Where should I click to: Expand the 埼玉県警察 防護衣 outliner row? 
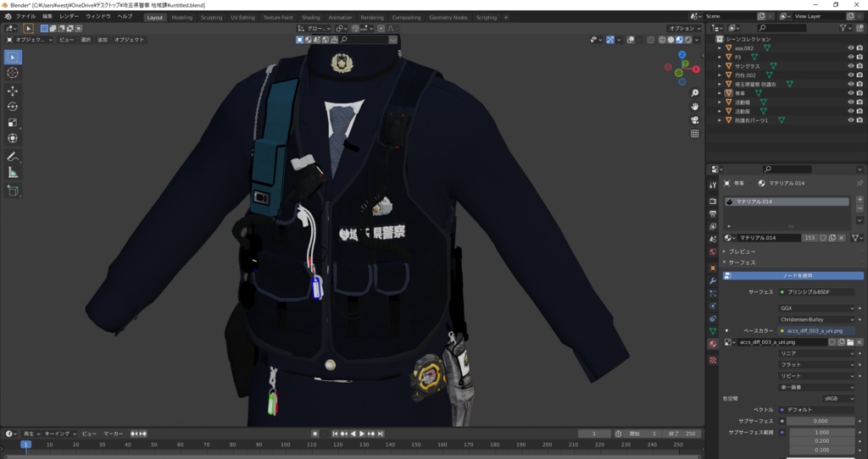tap(720, 84)
